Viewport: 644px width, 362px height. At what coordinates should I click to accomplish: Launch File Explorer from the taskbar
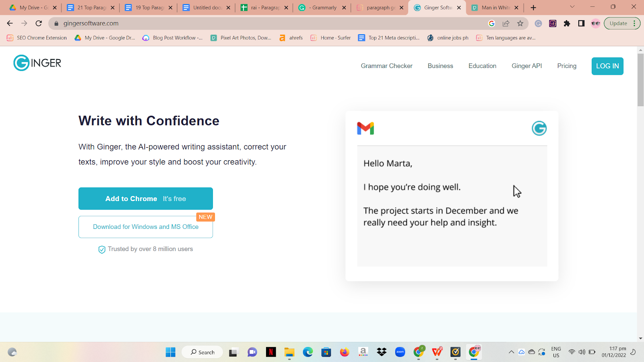pos(289,352)
